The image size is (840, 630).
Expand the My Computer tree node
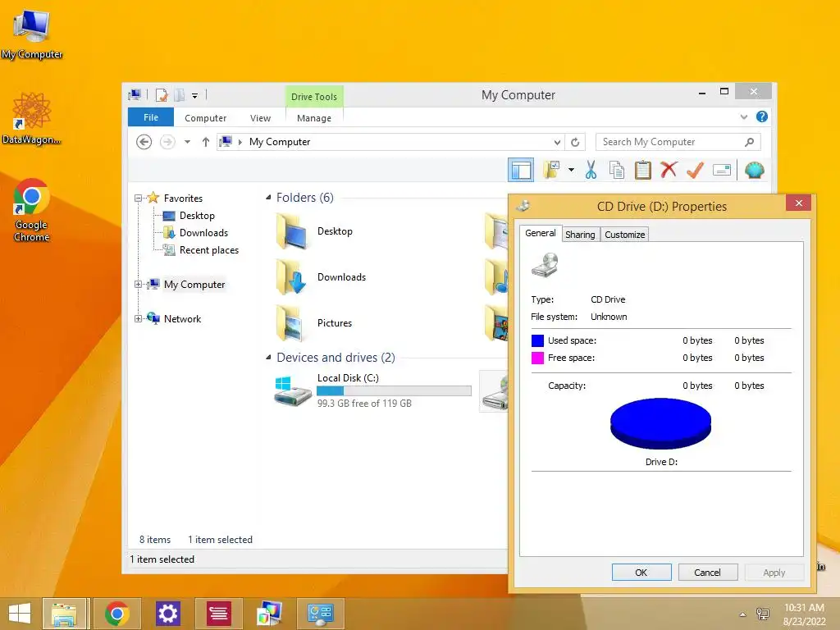point(138,285)
